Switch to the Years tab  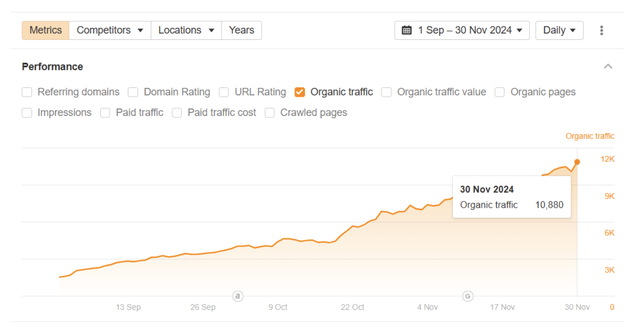pyautogui.click(x=241, y=30)
